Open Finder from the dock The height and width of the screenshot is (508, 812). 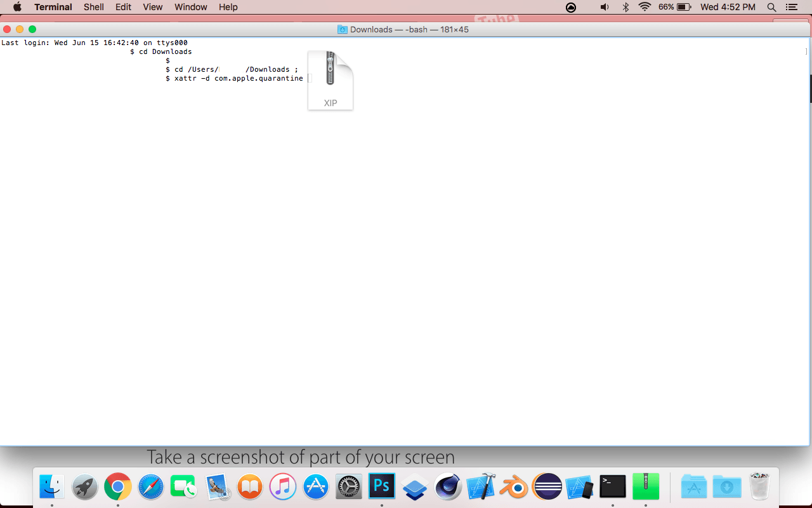pyautogui.click(x=52, y=487)
